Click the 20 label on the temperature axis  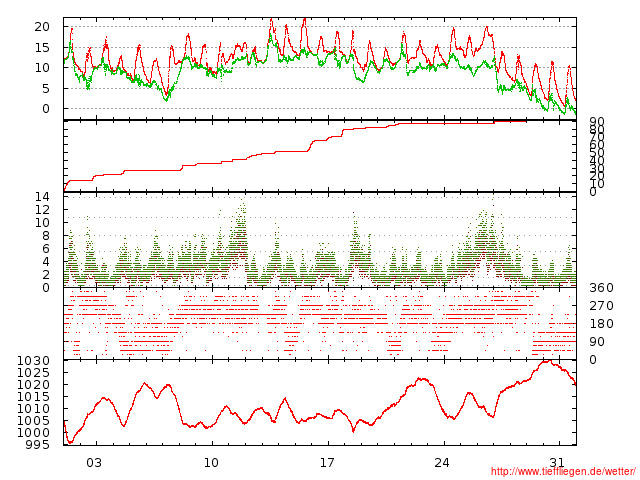click(x=42, y=27)
